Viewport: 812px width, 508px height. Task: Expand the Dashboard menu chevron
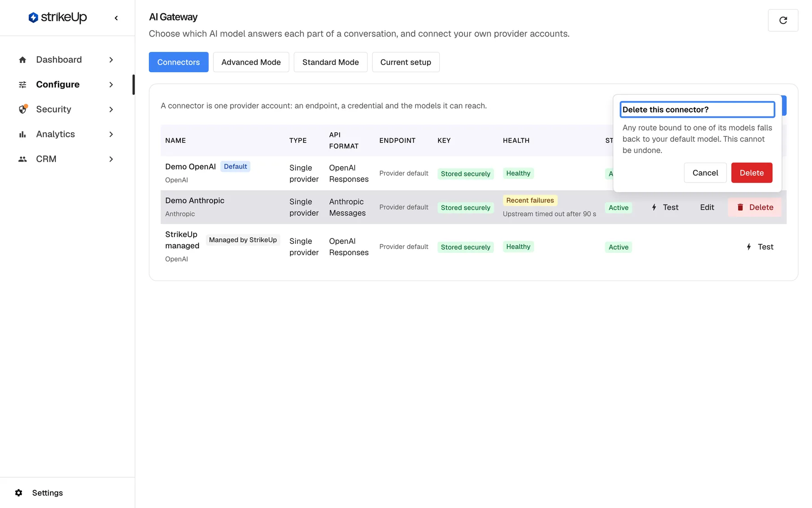tap(111, 60)
